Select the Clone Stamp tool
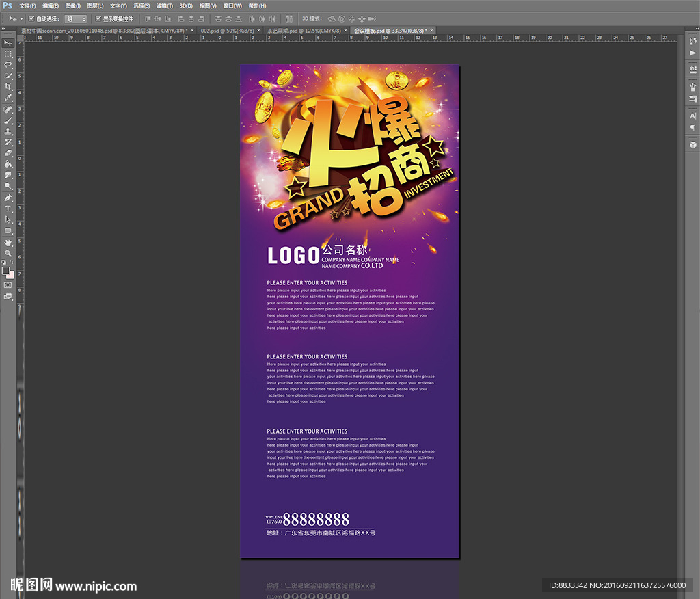The width and height of the screenshot is (700, 599). [x=8, y=131]
